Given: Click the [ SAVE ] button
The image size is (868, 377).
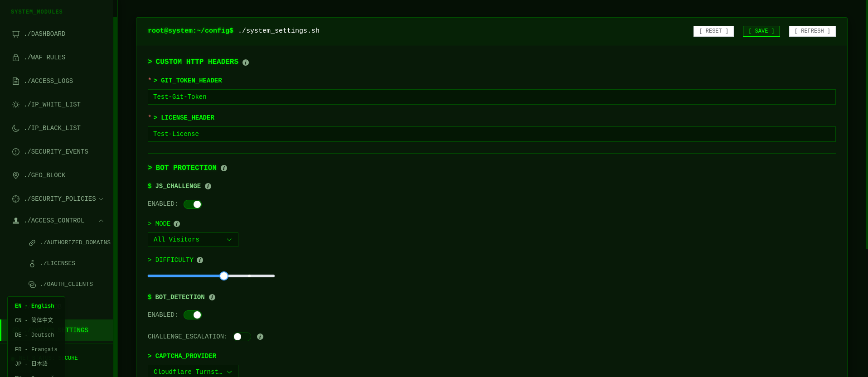Looking at the screenshot, I should (x=761, y=31).
